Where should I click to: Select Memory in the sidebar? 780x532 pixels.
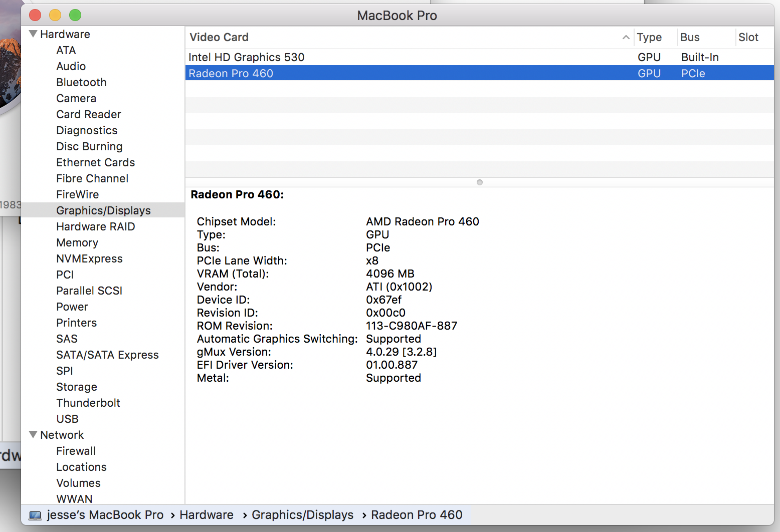point(77,242)
